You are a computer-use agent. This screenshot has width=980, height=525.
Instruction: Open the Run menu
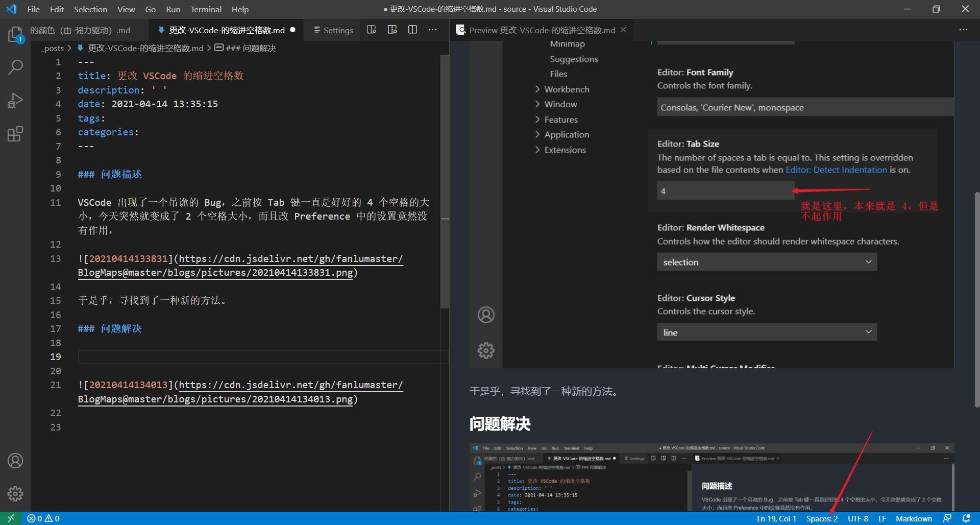pos(173,9)
